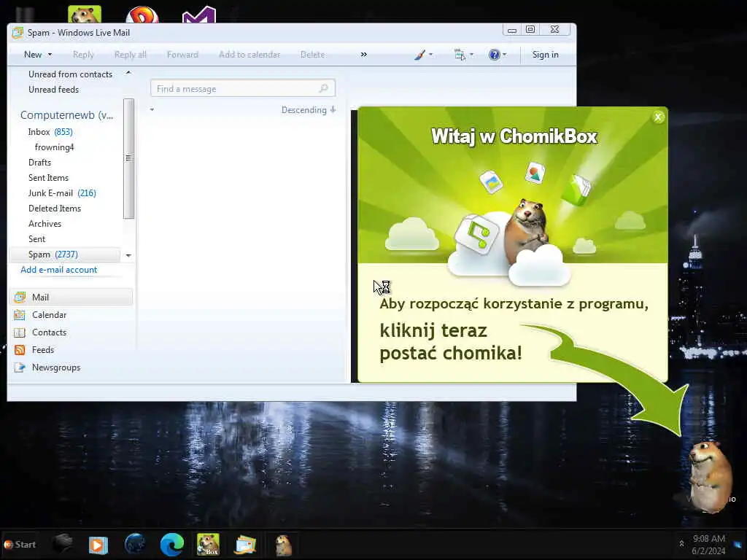Image resolution: width=747 pixels, height=560 pixels.
Task: Click the media player taskbar icon
Action: click(x=98, y=545)
